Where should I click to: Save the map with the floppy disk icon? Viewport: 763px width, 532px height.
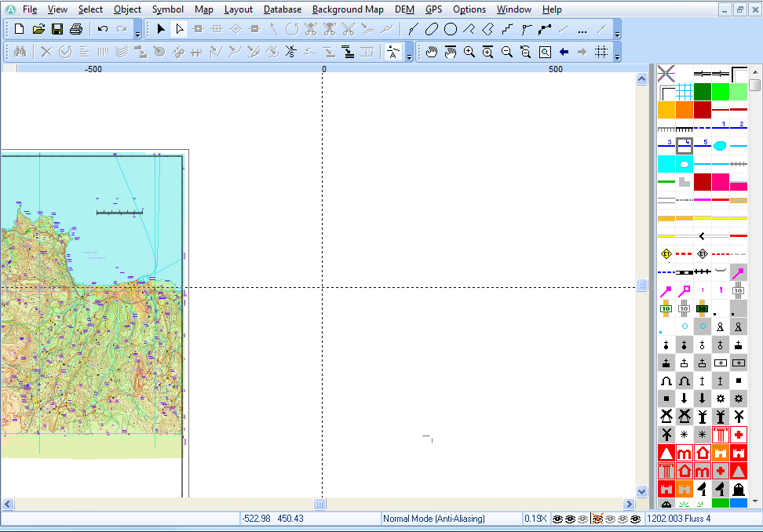click(x=57, y=29)
